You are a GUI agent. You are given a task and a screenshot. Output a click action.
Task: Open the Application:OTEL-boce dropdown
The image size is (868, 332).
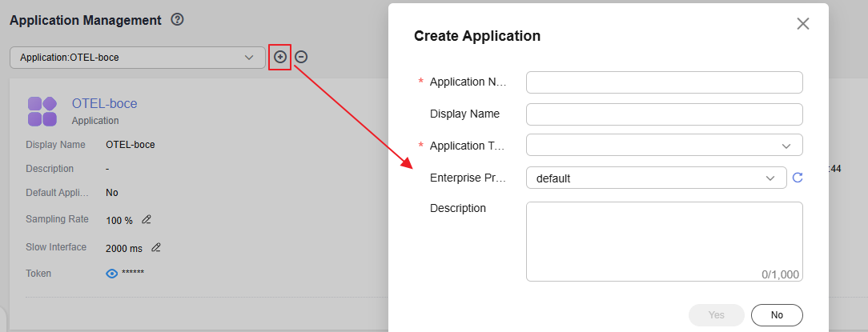[x=137, y=58]
